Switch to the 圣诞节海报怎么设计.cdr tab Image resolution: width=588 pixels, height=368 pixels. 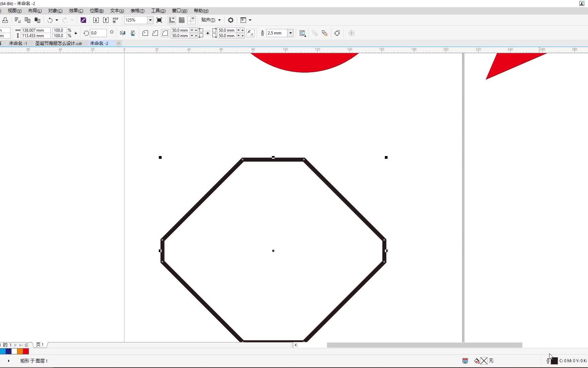point(59,43)
